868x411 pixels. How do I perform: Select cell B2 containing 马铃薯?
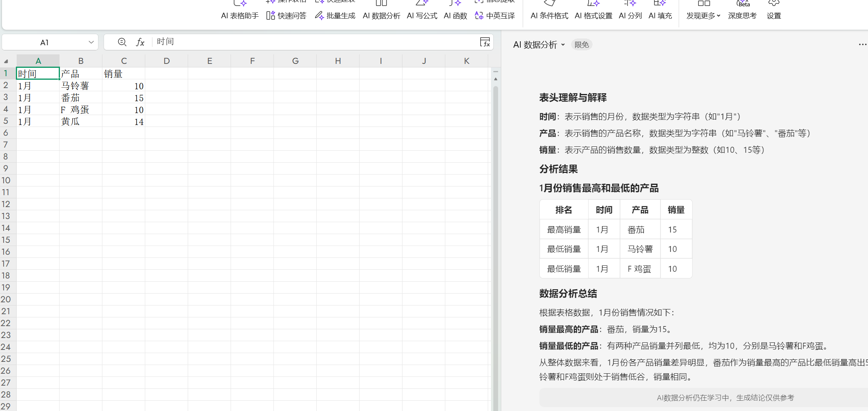click(81, 85)
